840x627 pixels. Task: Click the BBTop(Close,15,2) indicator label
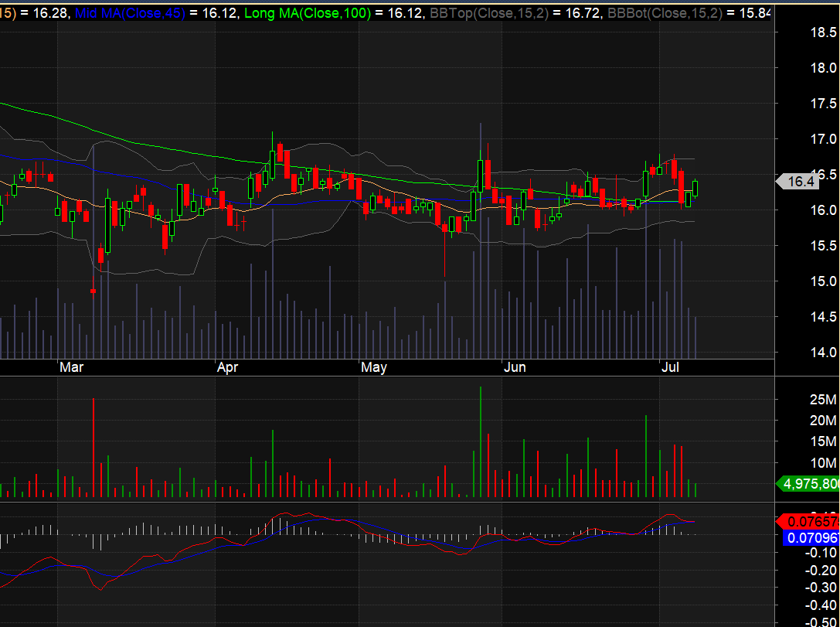(489, 12)
